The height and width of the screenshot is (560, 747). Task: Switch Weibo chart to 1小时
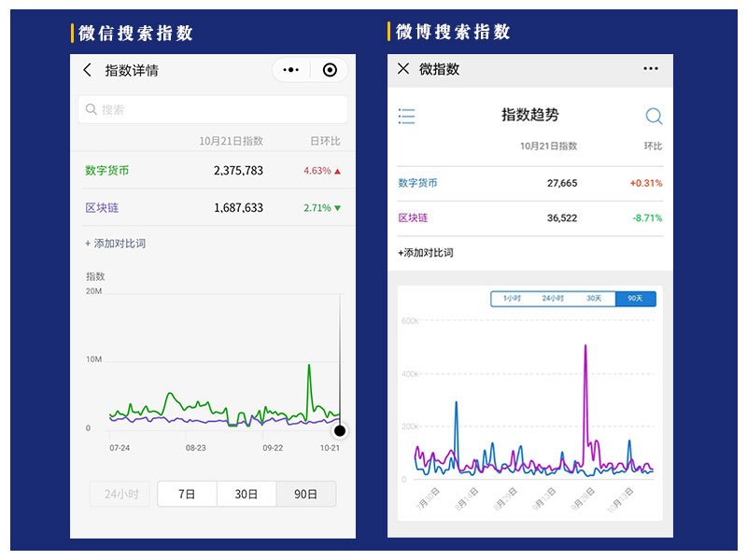[x=512, y=299]
